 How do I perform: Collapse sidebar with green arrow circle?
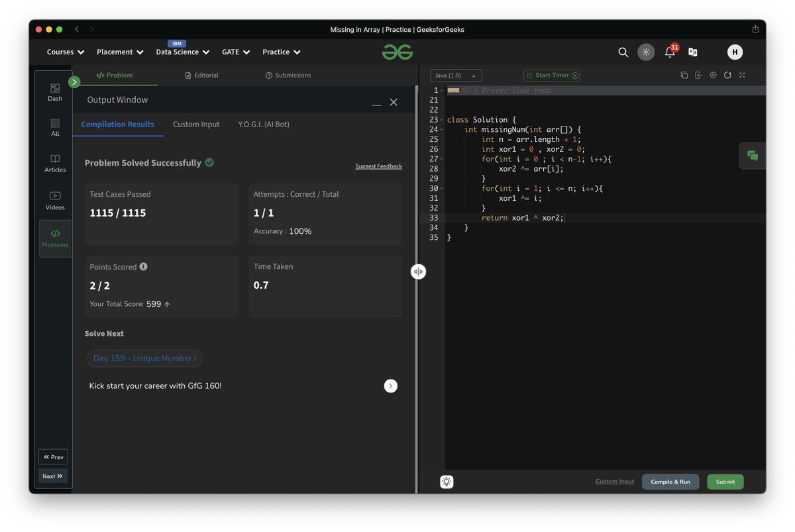pos(74,82)
